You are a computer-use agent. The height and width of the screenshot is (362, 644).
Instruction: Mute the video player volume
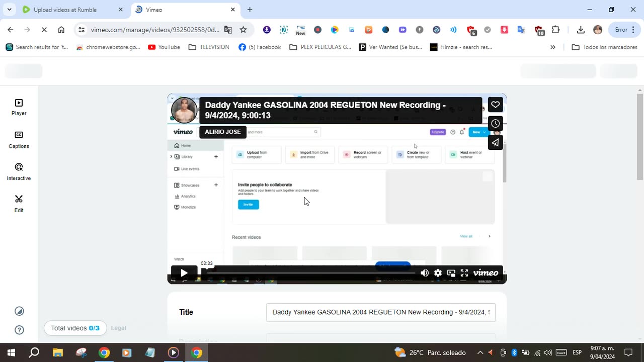point(425,273)
